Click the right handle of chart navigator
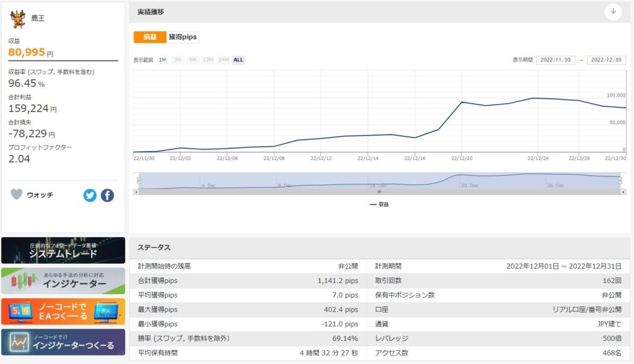Viewport: 634px width, 364px height. (x=620, y=180)
